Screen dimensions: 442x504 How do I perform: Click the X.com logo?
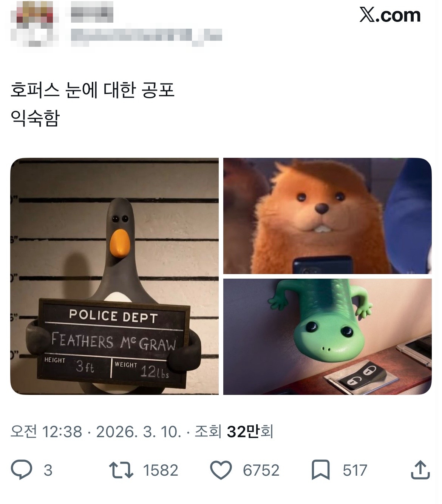coord(390,15)
